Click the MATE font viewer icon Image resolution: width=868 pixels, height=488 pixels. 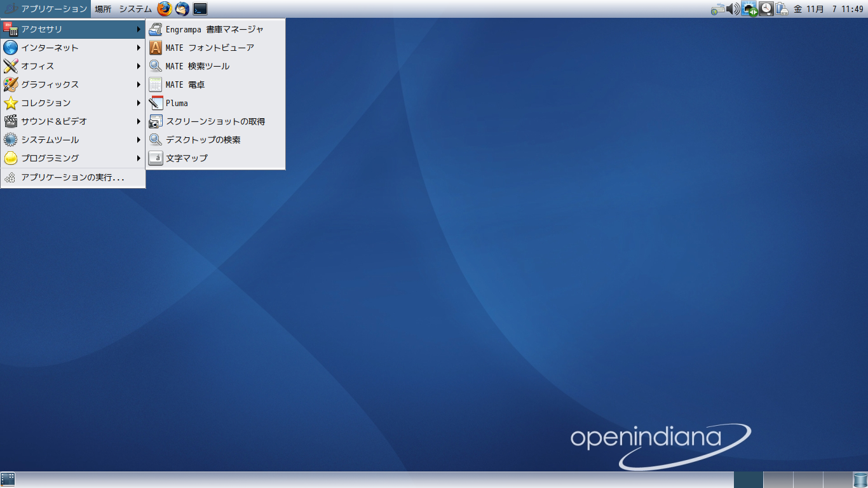click(156, 48)
